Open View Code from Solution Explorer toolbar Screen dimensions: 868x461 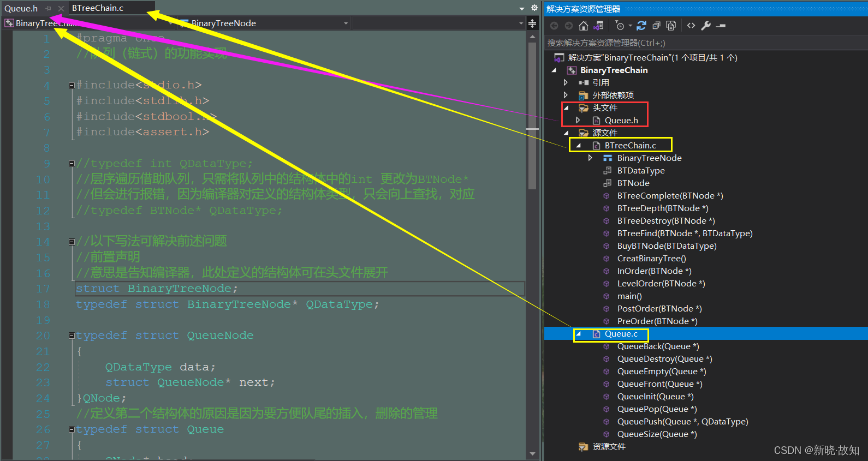(691, 26)
